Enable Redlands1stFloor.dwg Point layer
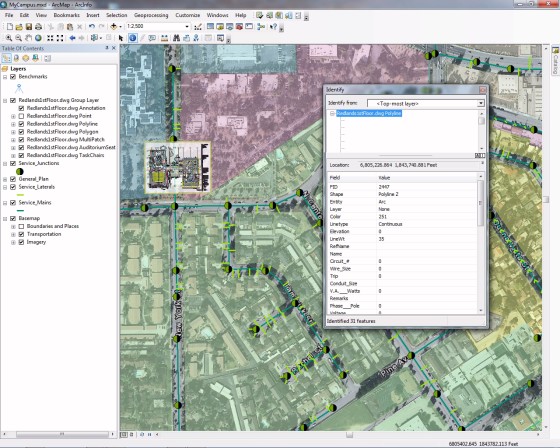Viewport: 560px width, 448px height. point(21,116)
